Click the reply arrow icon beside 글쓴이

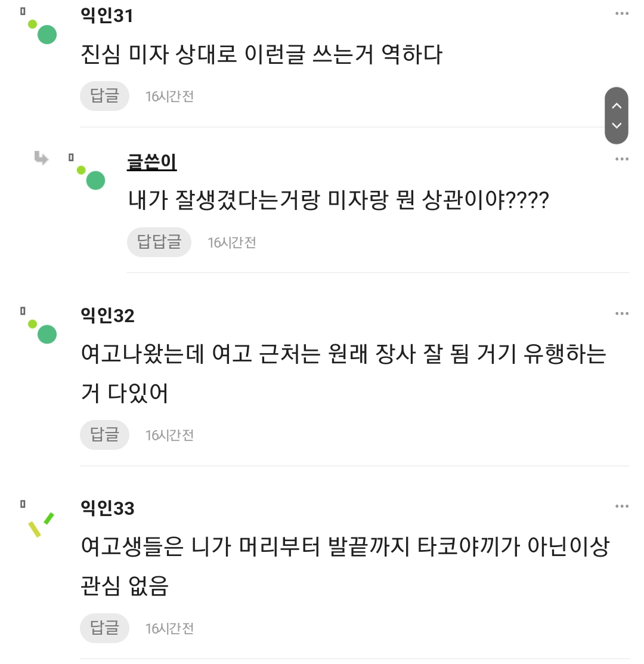[x=42, y=158]
